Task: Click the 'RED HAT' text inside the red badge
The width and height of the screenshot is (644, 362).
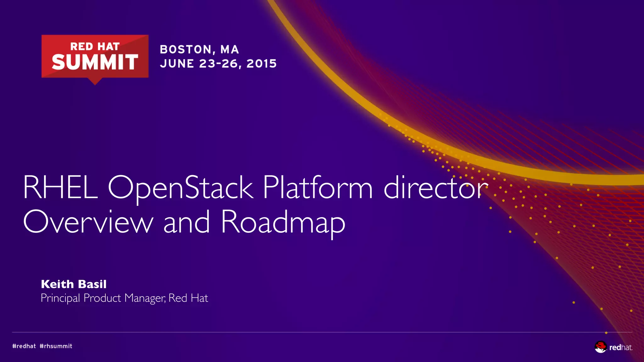Action: pyautogui.click(x=95, y=47)
